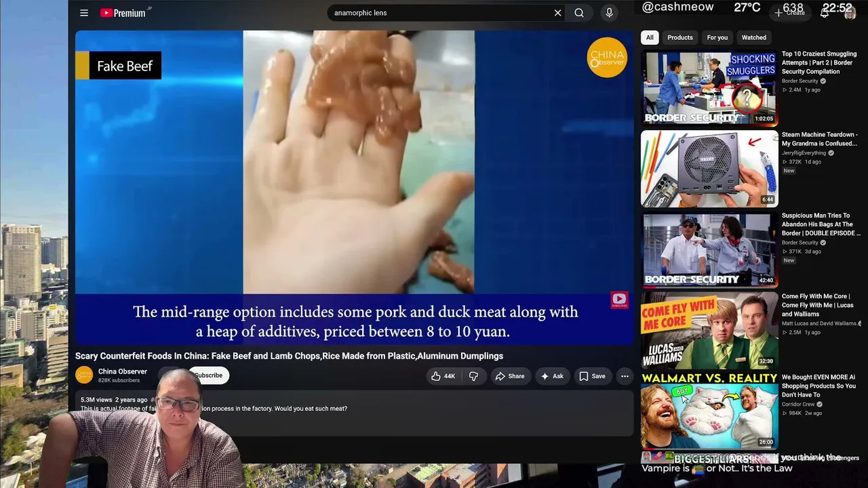Image resolution: width=868 pixels, height=488 pixels.
Task: Click the We Bought EVEN MORE Ai title
Action: (x=818, y=386)
